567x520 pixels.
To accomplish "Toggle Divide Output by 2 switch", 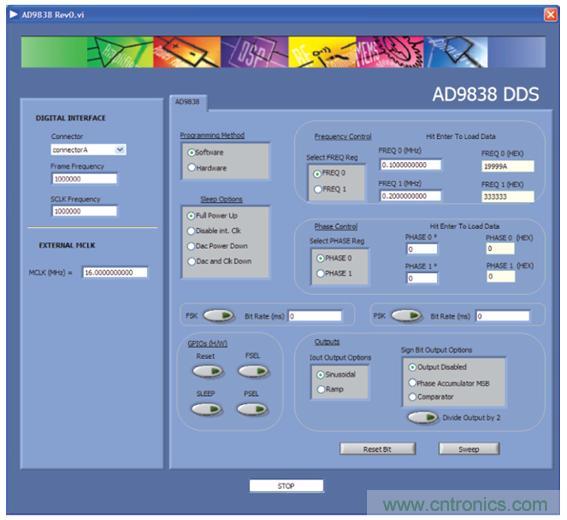I will coord(423,417).
